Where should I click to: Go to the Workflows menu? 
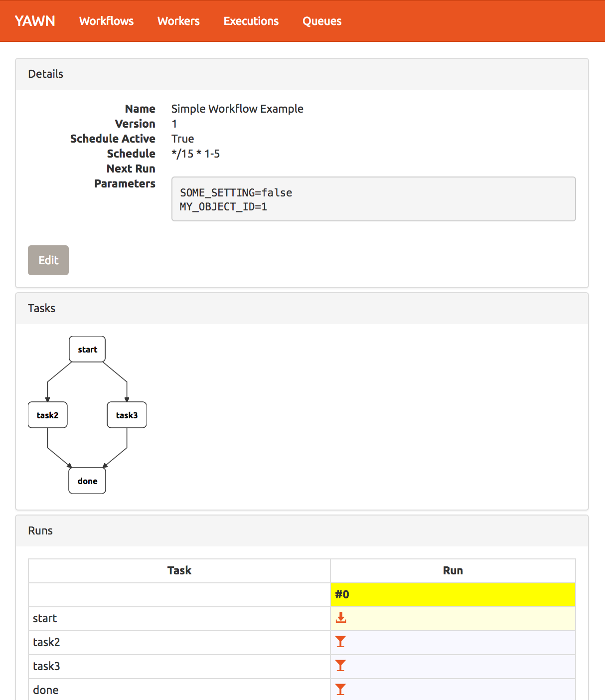107,21
